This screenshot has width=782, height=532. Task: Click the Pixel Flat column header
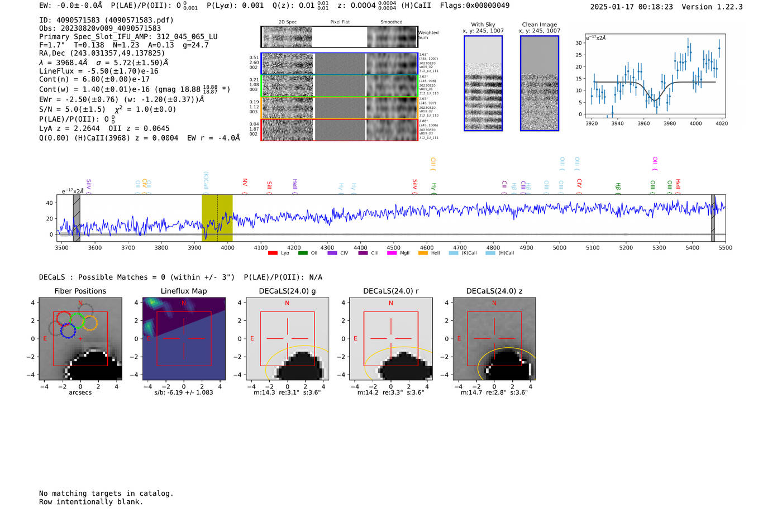point(340,22)
